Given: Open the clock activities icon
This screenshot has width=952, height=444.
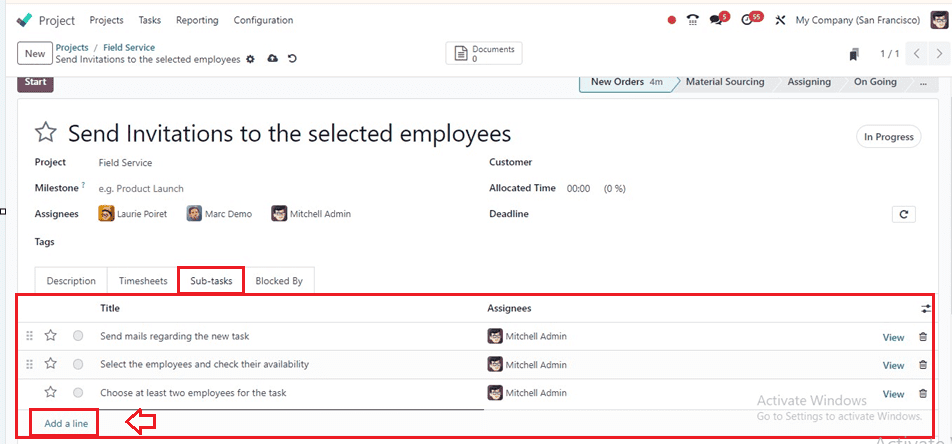Looking at the screenshot, I should click(x=748, y=20).
